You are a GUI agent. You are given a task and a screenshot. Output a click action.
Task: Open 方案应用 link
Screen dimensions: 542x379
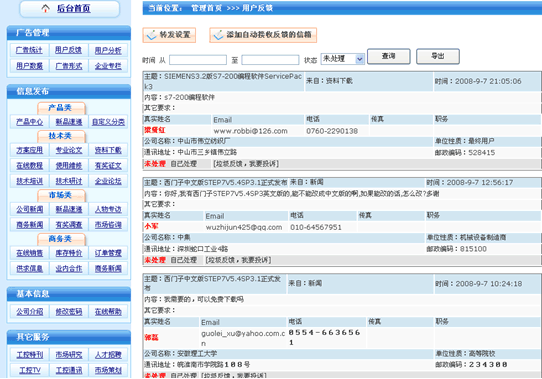[29, 150]
